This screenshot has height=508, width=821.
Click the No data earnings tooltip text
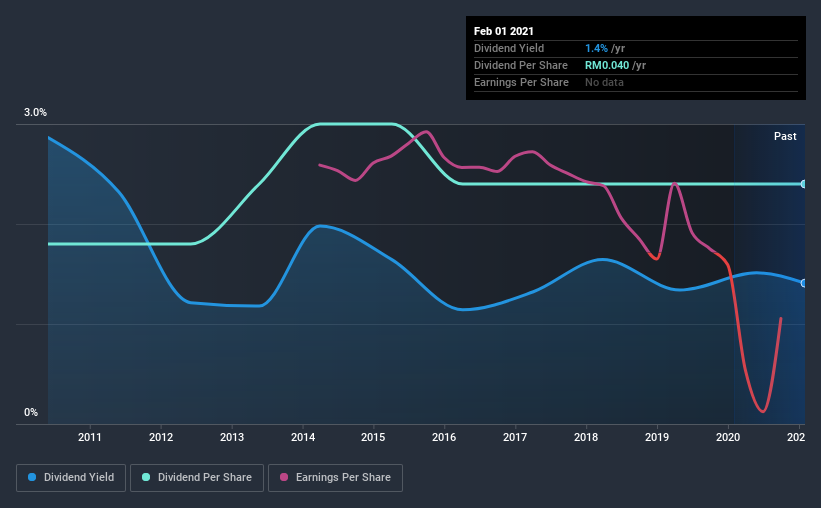604,82
